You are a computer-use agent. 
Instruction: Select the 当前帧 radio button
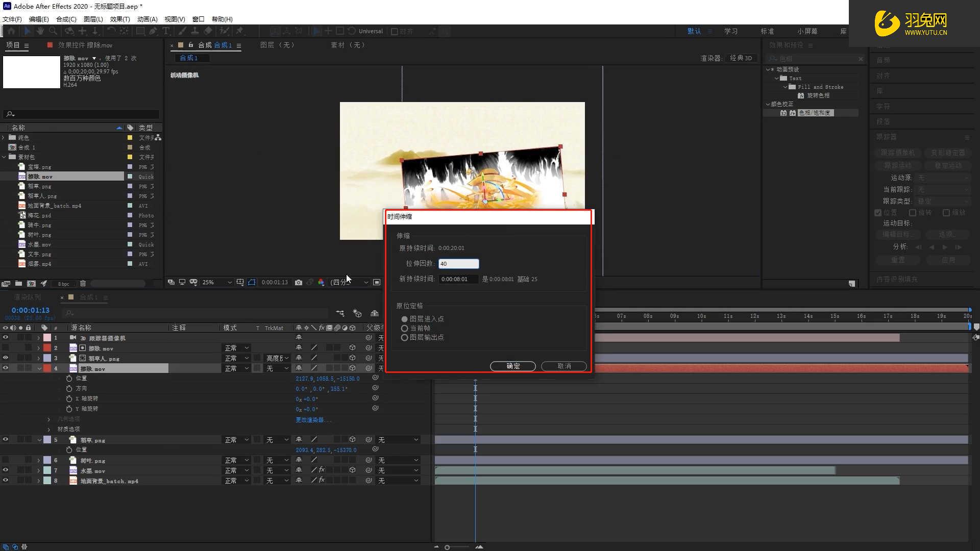coord(404,328)
